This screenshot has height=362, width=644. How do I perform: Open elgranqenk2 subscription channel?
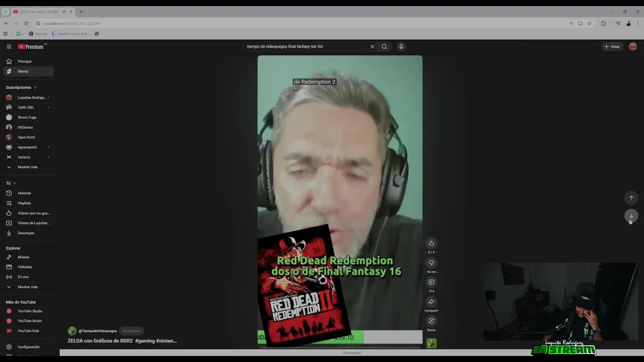(x=28, y=147)
